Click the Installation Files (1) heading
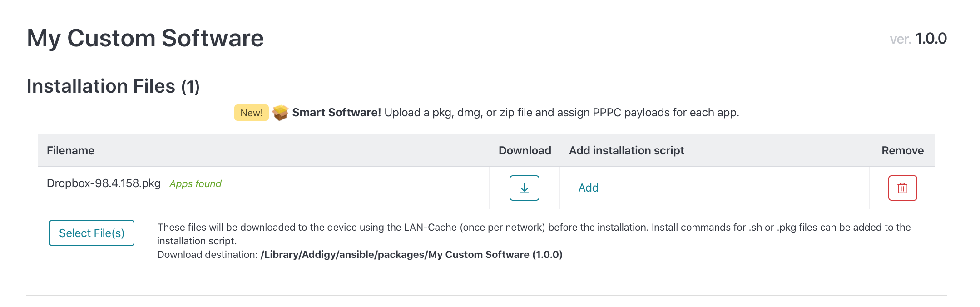The image size is (980, 307). [x=113, y=86]
